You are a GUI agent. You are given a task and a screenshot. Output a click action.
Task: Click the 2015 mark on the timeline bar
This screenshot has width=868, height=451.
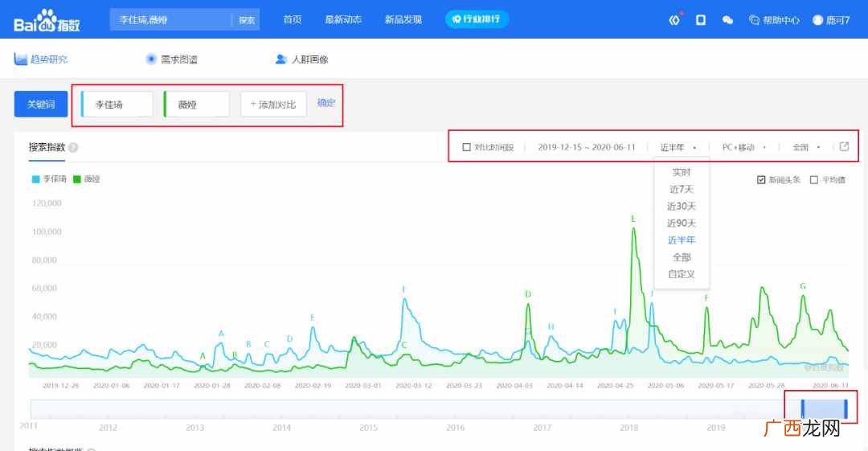368,427
